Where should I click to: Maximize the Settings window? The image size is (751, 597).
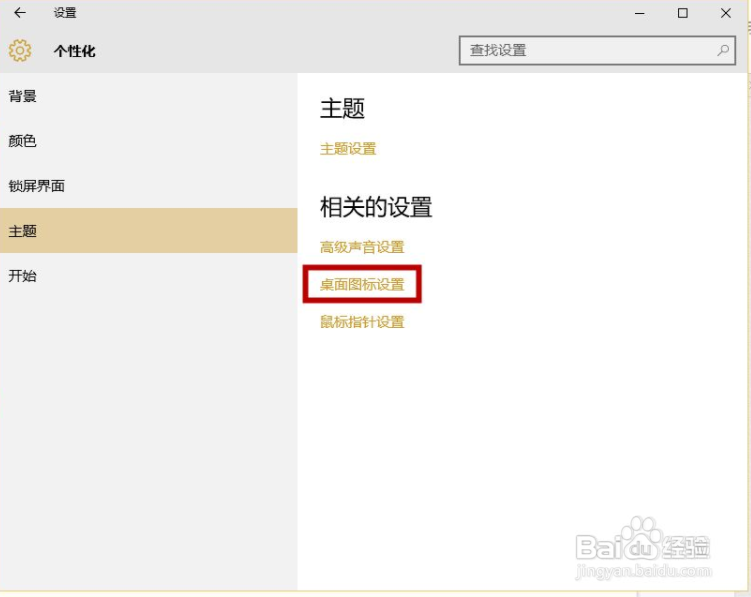point(683,13)
